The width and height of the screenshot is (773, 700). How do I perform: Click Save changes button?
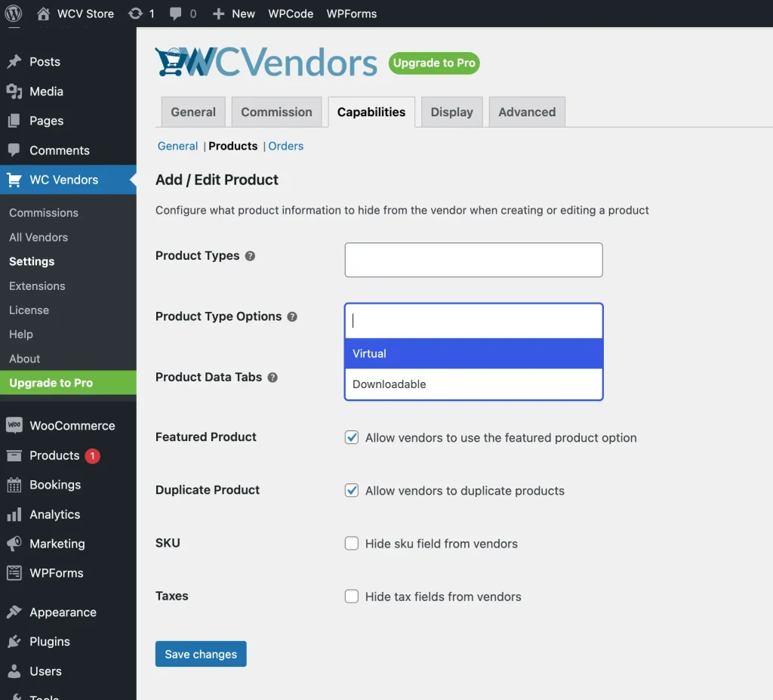[x=201, y=654]
